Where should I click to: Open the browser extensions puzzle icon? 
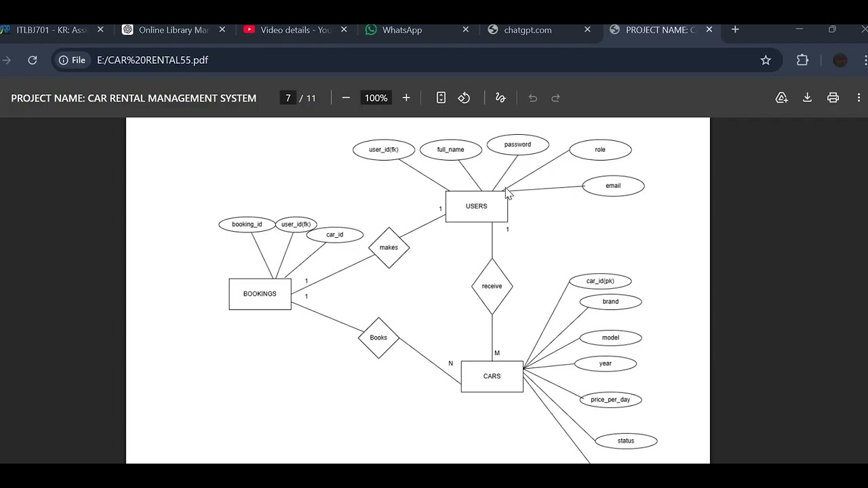802,60
